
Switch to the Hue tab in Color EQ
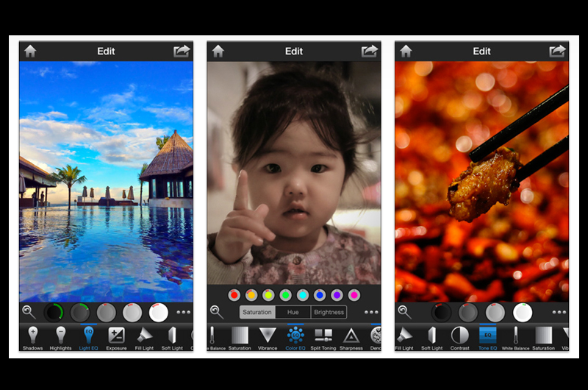[x=293, y=312]
